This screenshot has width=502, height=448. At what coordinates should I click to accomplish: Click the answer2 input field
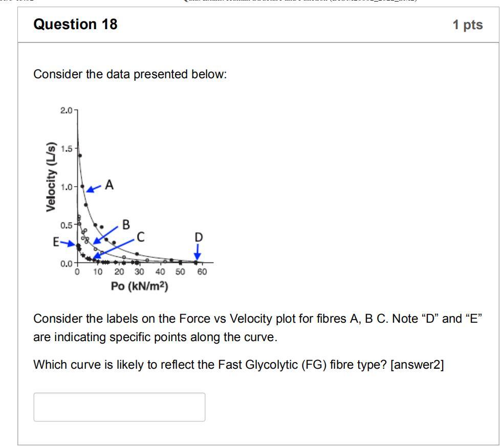pyautogui.click(x=119, y=407)
